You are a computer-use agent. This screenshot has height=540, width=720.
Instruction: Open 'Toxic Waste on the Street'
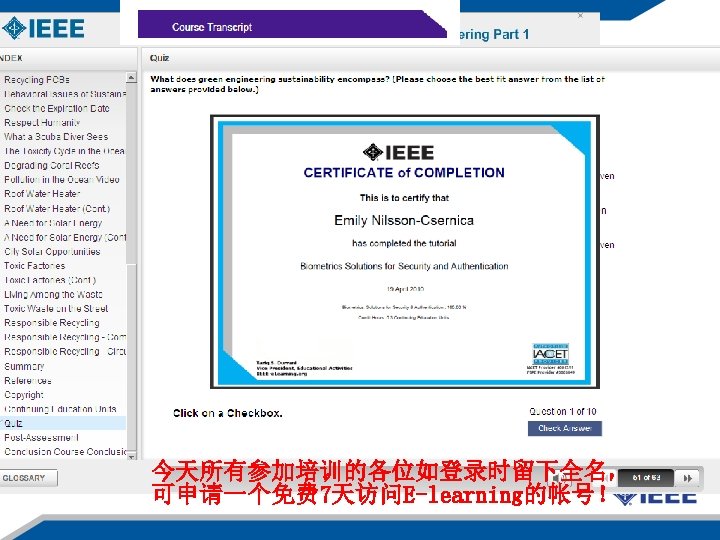(x=56, y=309)
